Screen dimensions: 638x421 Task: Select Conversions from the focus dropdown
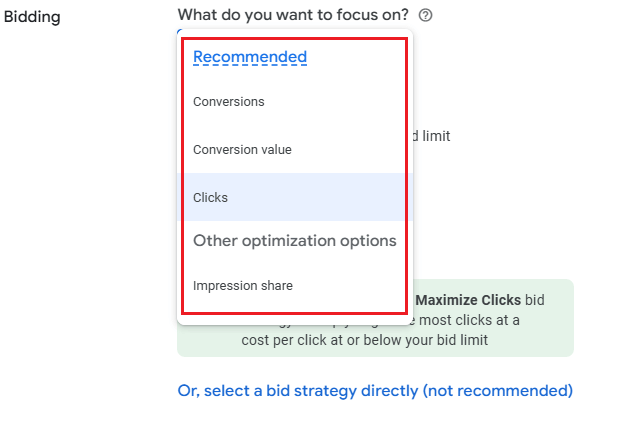point(229,102)
